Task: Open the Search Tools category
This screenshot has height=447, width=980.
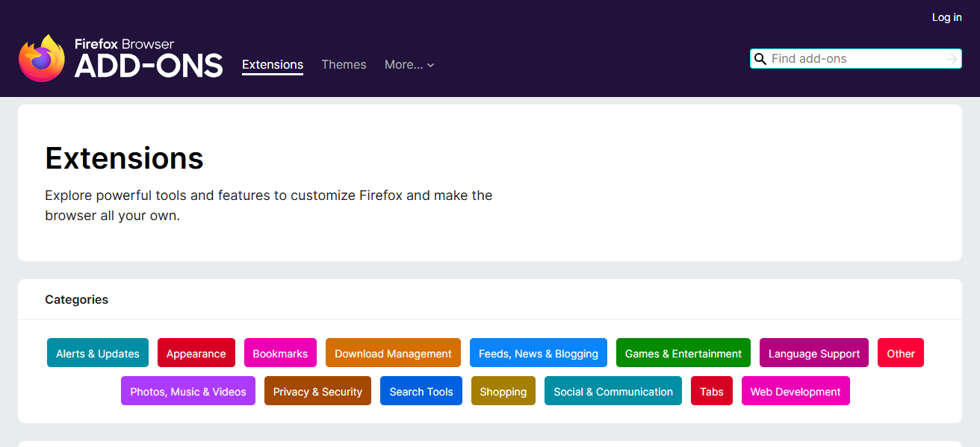Action: tap(421, 391)
